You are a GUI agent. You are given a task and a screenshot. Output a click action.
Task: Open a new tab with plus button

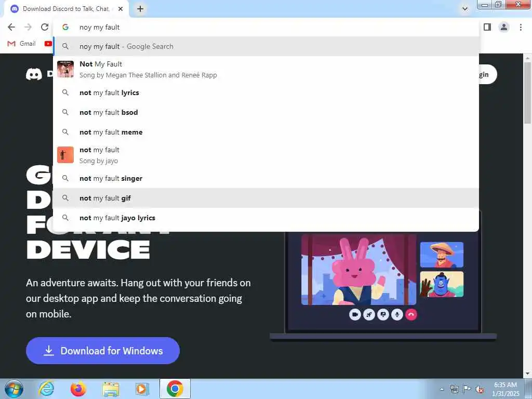[140, 9]
